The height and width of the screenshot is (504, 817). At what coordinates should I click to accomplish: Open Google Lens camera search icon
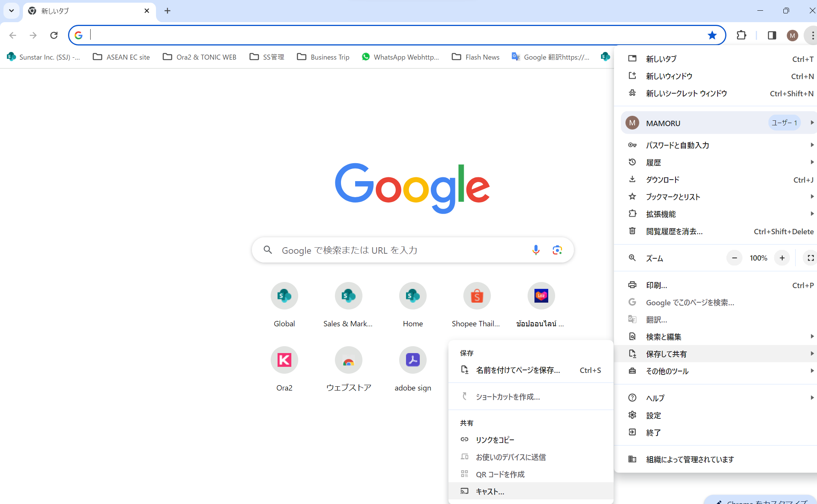tap(557, 250)
